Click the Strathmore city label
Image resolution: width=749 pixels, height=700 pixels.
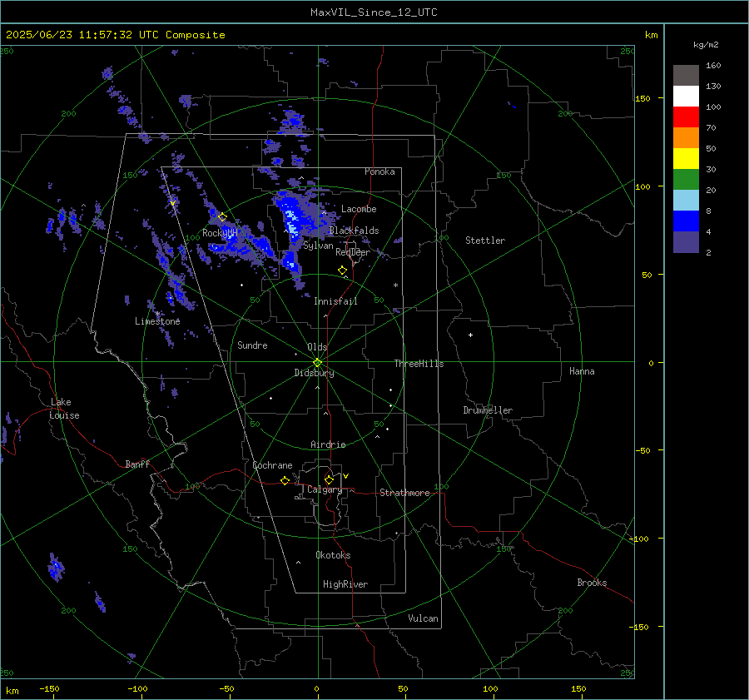(x=404, y=493)
